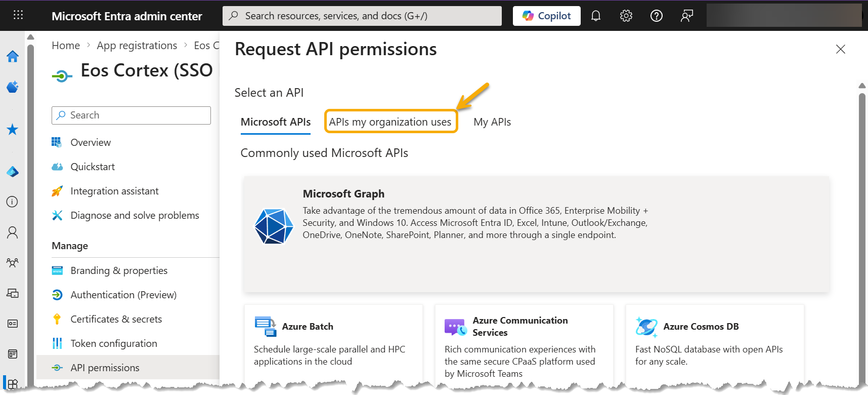Choose the Microsoft Graph API card

coord(537,234)
